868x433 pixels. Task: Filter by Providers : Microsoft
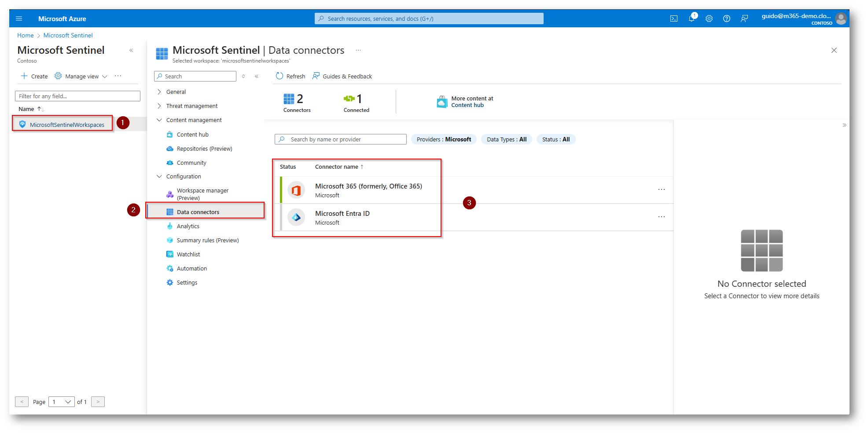444,139
